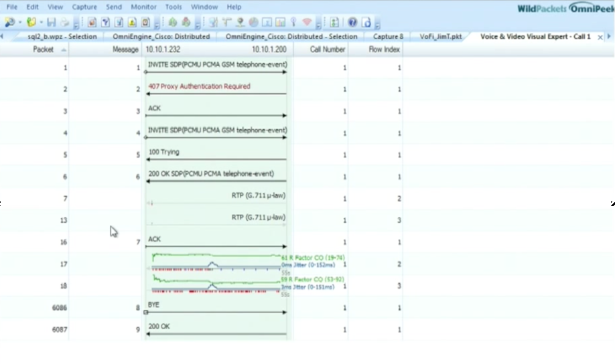The width and height of the screenshot is (615, 364).
Task: Click the bar graph chart icon
Action: (x=280, y=22)
